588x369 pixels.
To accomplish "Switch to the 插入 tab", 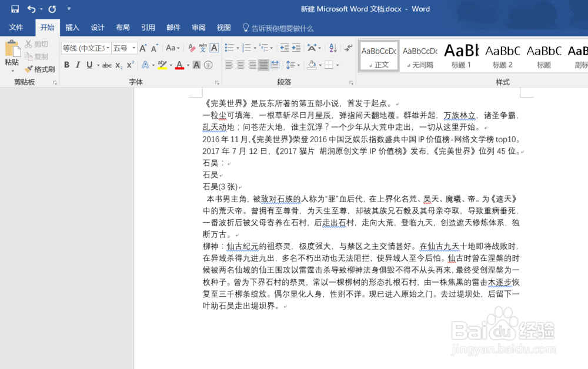I will coord(72,28).
